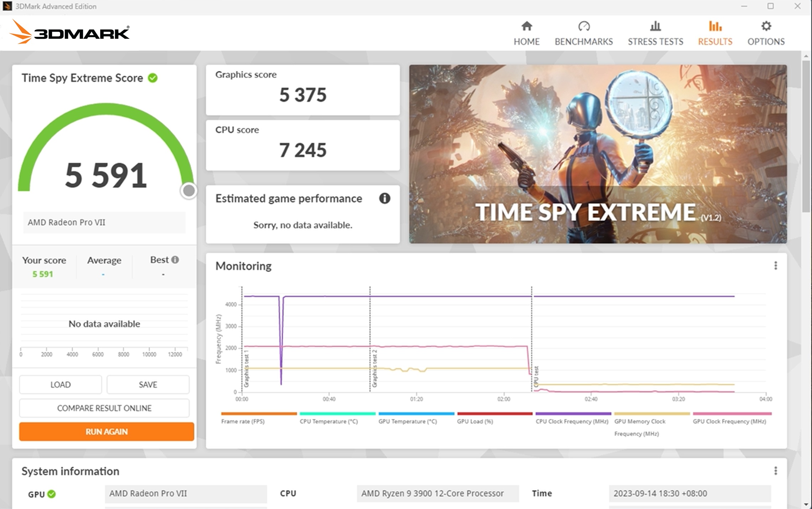The height and width of the screenshot is (509, 812).
Task: Go to STRESS TESTS tab
Action: click(655, 34)
